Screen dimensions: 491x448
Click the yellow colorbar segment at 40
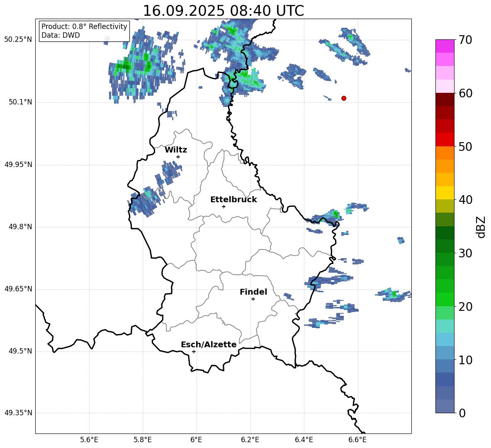click(445, 193)
